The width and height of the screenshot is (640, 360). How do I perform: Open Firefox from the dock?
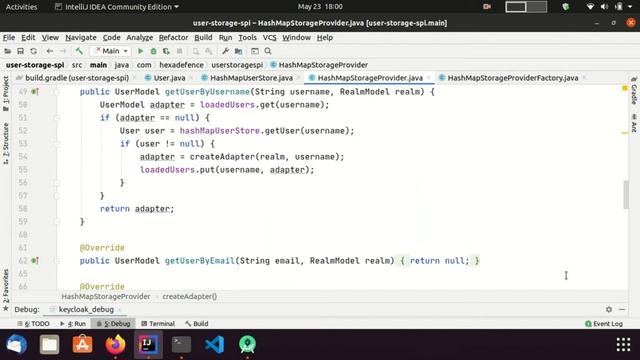(x=116, y=344)
